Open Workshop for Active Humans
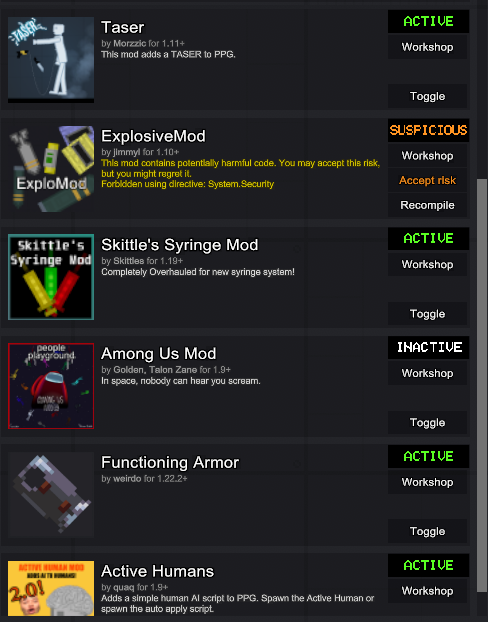488x622 pixels. [x=427, y=591]
